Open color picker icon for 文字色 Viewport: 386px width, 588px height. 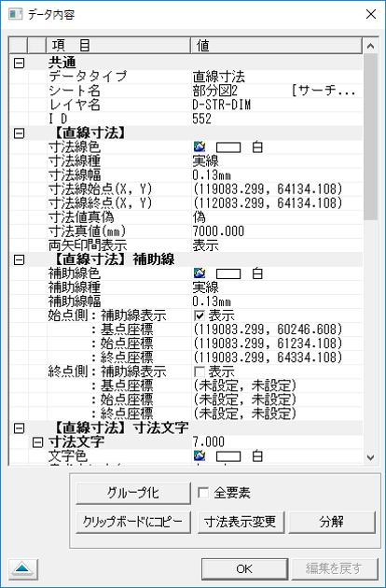(200, 455)
